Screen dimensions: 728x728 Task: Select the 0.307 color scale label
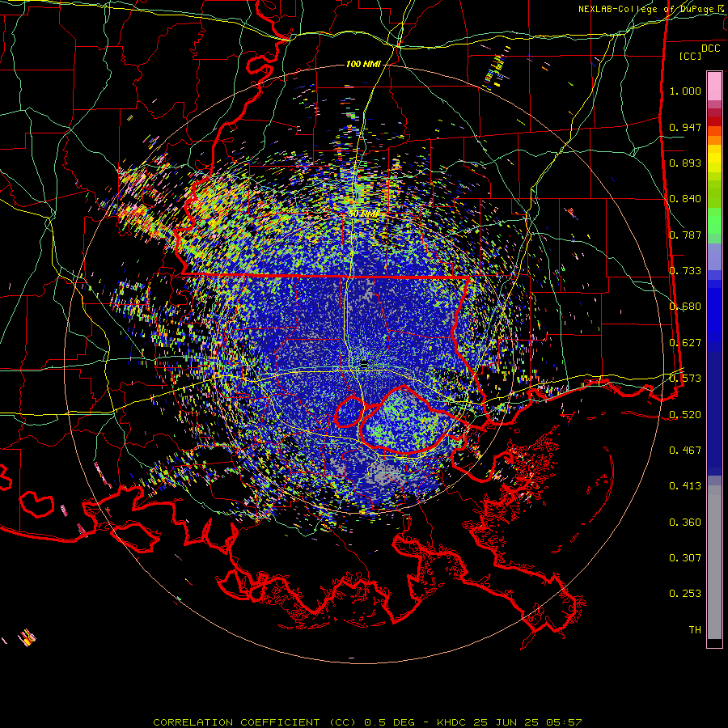pos(685,558)
